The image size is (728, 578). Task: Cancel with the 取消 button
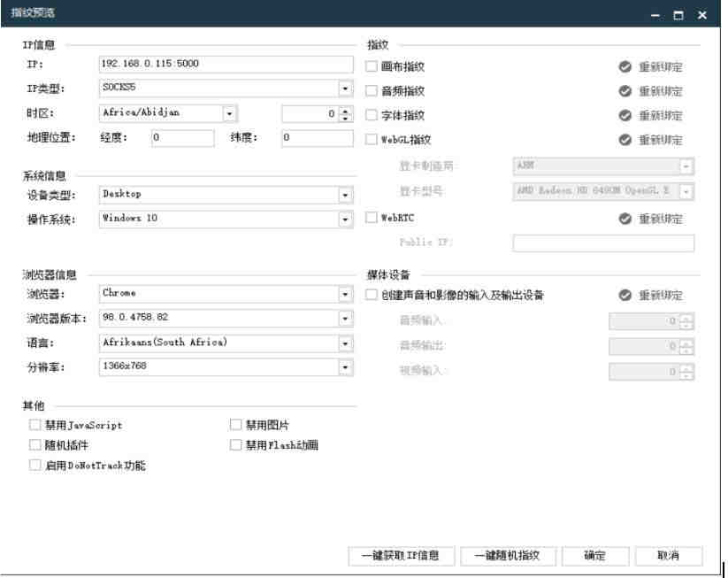[669, 556]
